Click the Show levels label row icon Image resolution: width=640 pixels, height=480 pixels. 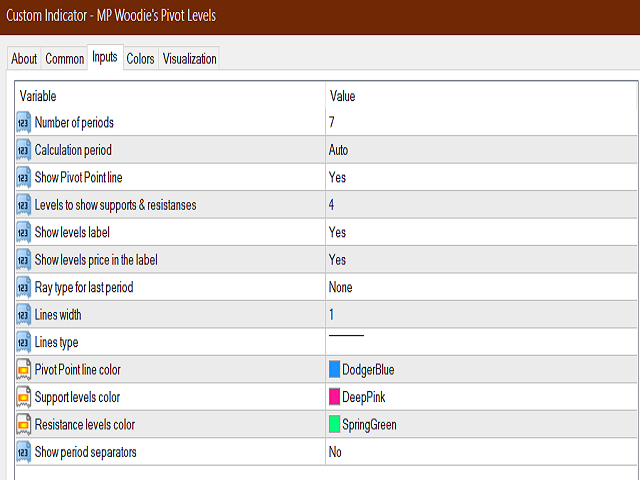(24, 232)
